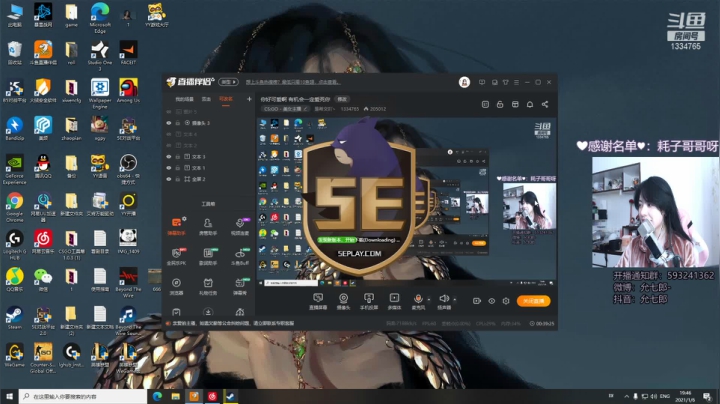The height and width of the screenshot is (404, 720).
Task: Toggle visibility of the 全屏 2 source
Action: (x=169, y=179)
